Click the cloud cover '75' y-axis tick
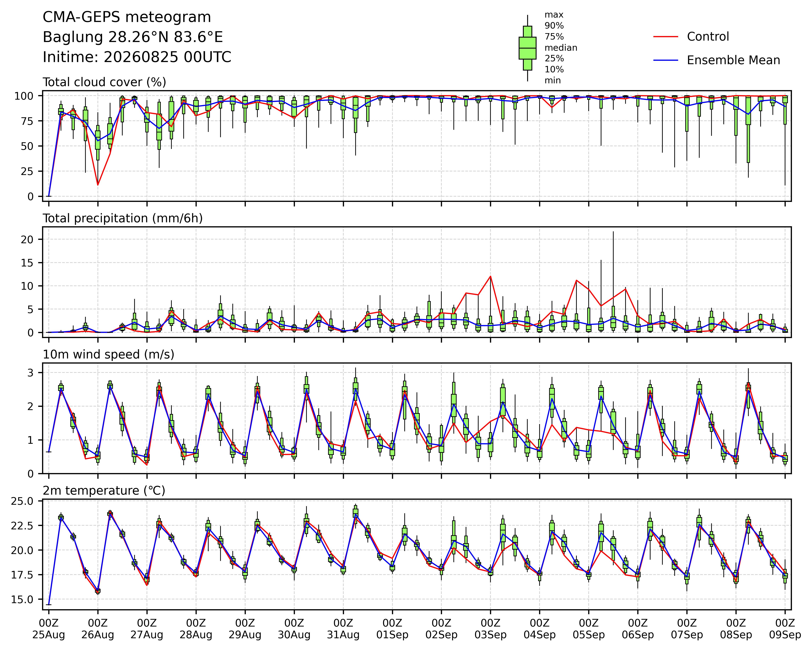This screenshot has height=651, width=812. click(27, 121)
